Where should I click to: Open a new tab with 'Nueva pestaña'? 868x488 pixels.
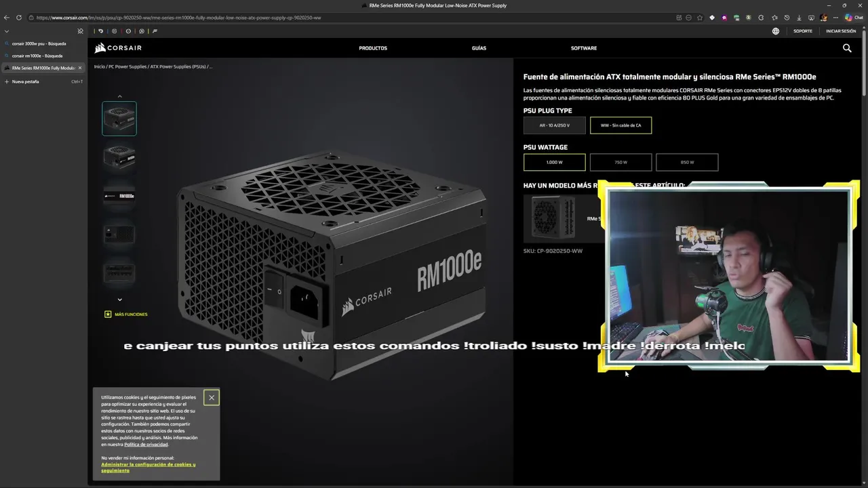[43, 81]
